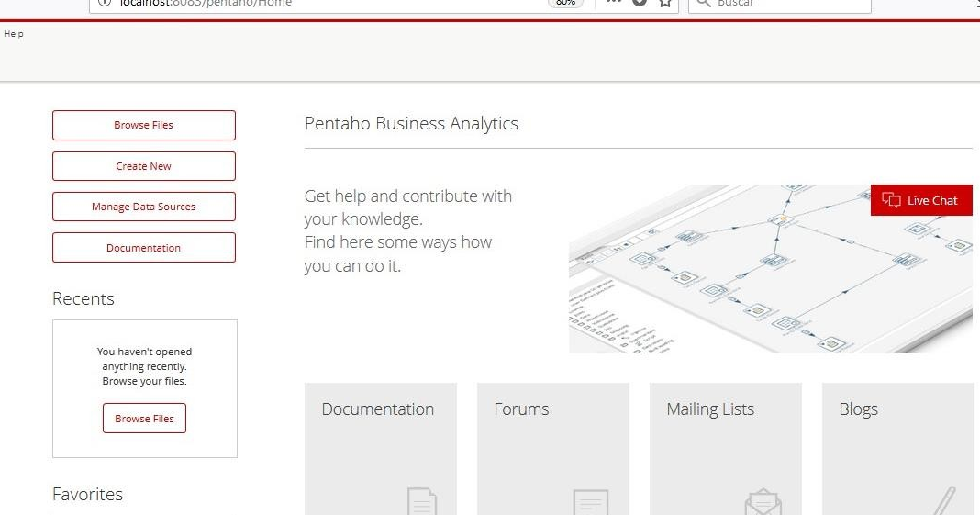980x515 pixels.
Task: Open Manage Data Sources
Action: pos(144,207)
